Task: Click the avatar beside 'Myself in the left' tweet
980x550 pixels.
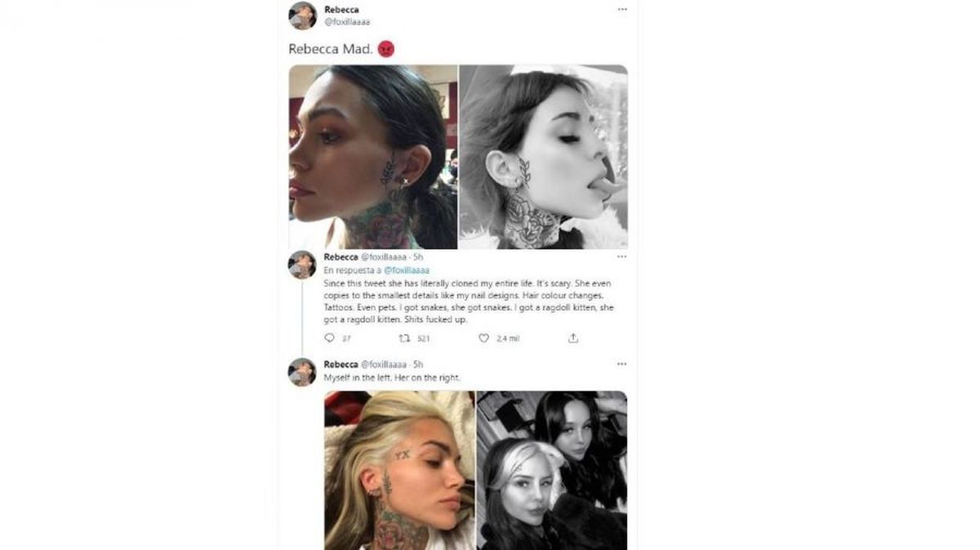Action: pyautogui.click(x=302, y=372)
